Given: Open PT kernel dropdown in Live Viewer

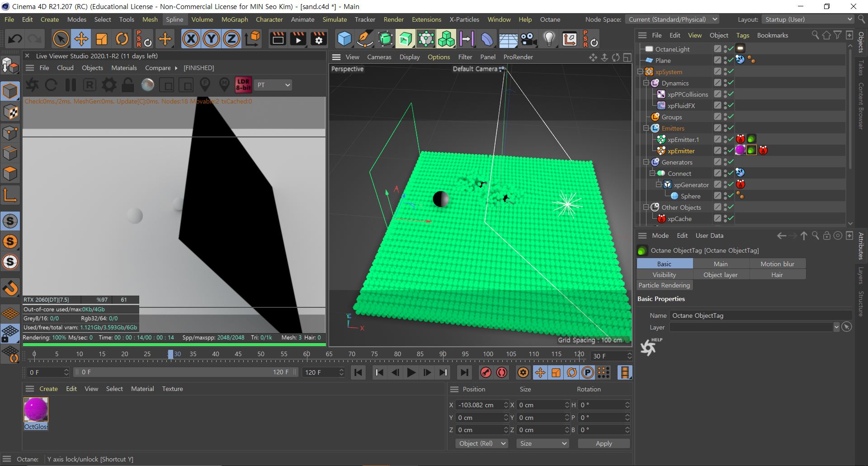Looking at the screenshot, I should click(x=273, y=85).
